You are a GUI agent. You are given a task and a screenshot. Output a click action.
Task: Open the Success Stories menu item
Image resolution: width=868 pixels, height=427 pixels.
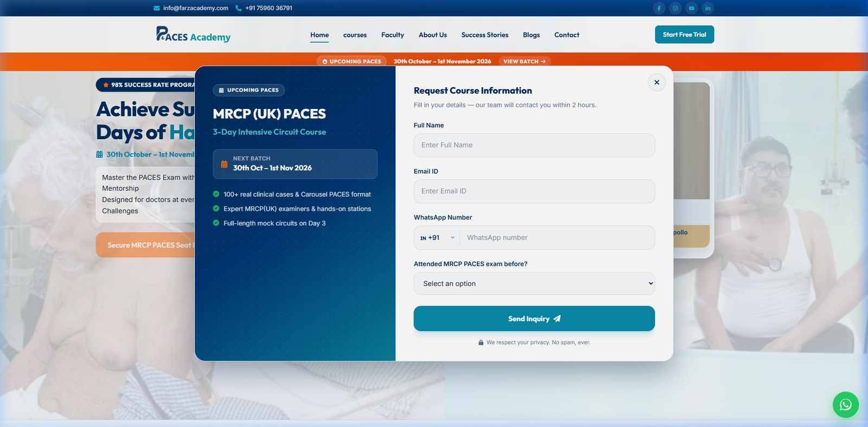pyautogui.click(x=485, y=35)
